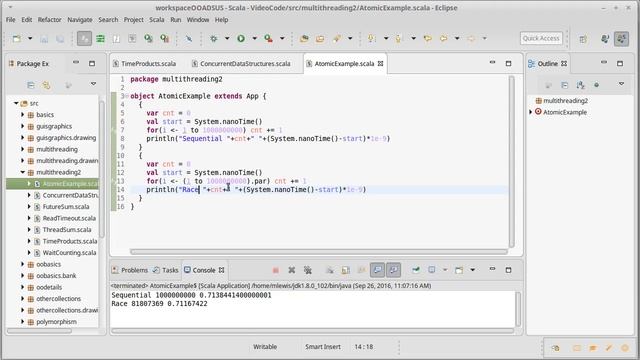Run the program with green Run icon
This screenshot has width=640, height=360.
(241, 38)
